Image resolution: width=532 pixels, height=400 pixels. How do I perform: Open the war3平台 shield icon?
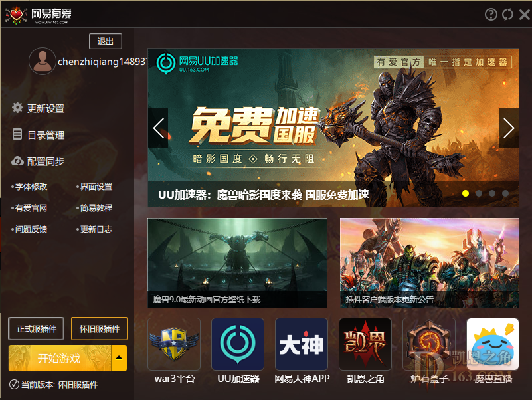click(174, 344)
